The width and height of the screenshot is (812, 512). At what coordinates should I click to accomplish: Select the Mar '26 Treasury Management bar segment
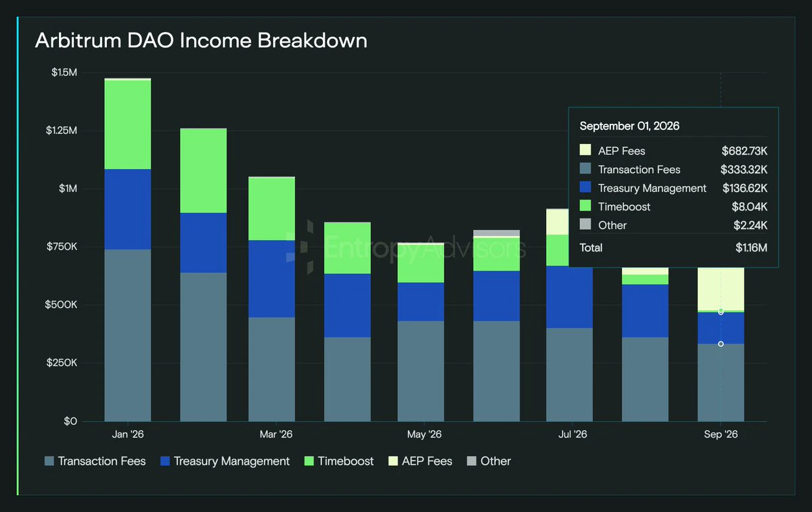(x=271, y=279)
